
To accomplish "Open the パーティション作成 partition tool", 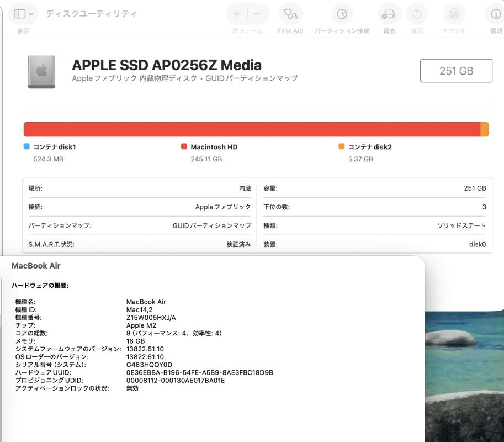I will click(x=342, y=14).
